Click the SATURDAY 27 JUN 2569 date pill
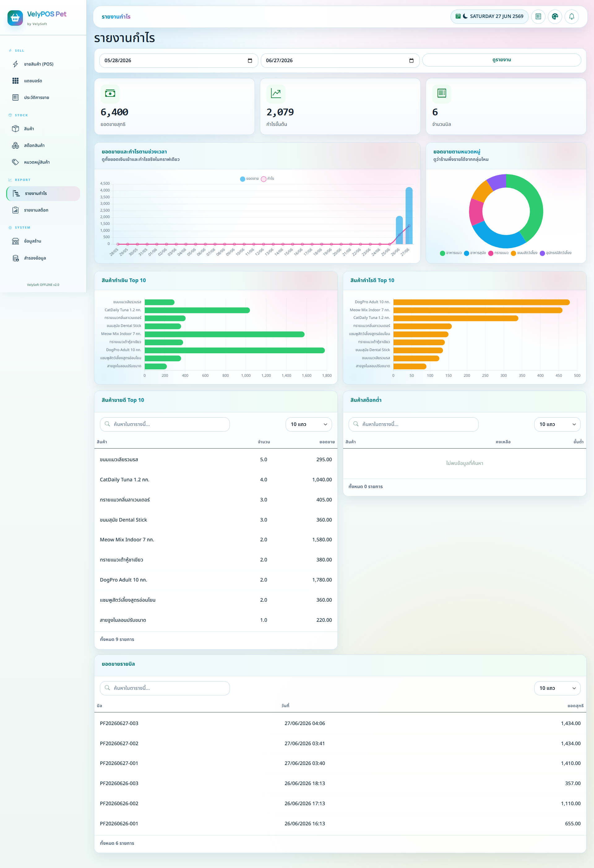This screenshot has height=868, width=594. click(x=489, y=16)
